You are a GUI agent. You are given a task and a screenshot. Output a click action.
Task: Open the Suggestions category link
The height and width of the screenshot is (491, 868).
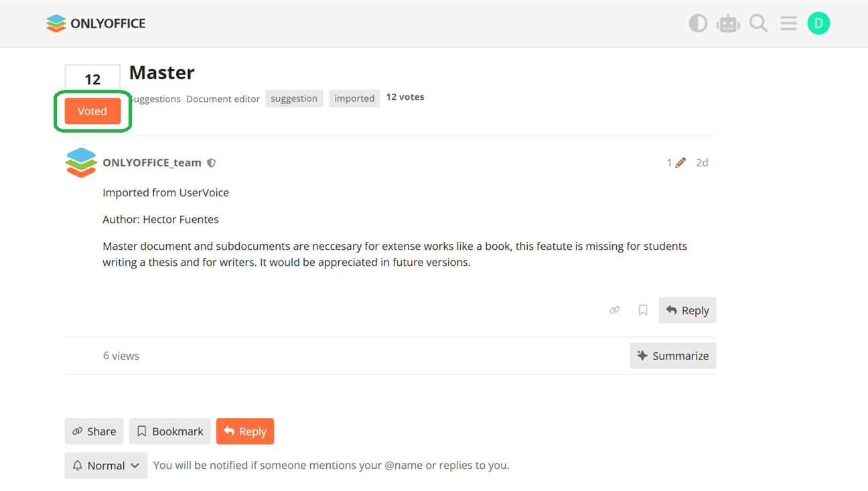pos(155,98)
